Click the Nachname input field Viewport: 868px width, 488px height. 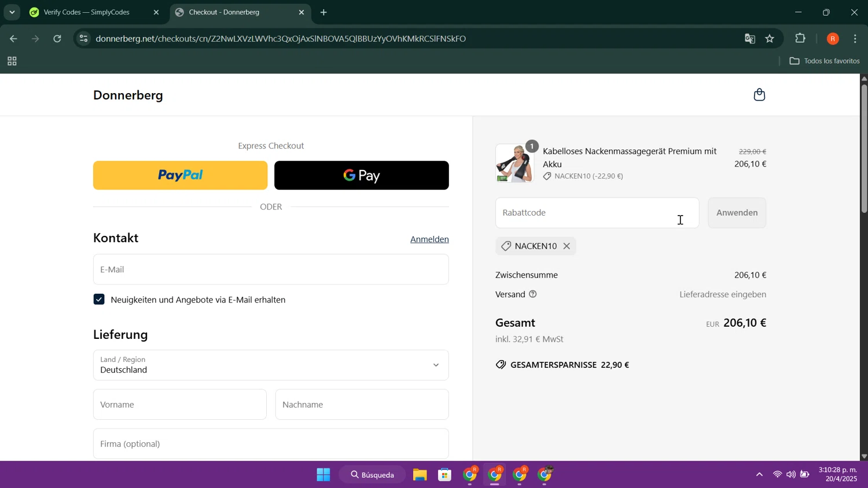pos(362,404)
